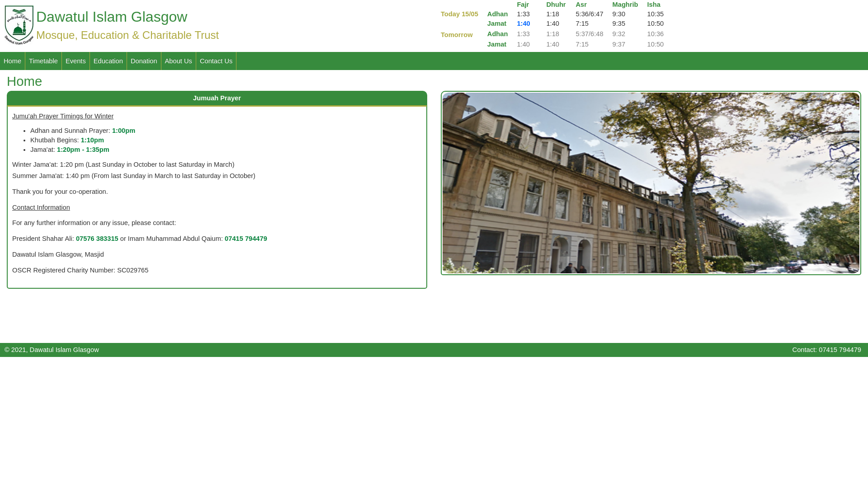Click the Tomorrow label in timetable
Image resolution: width=868 pixels, height=488 pixels.
(x=457, y=35)
